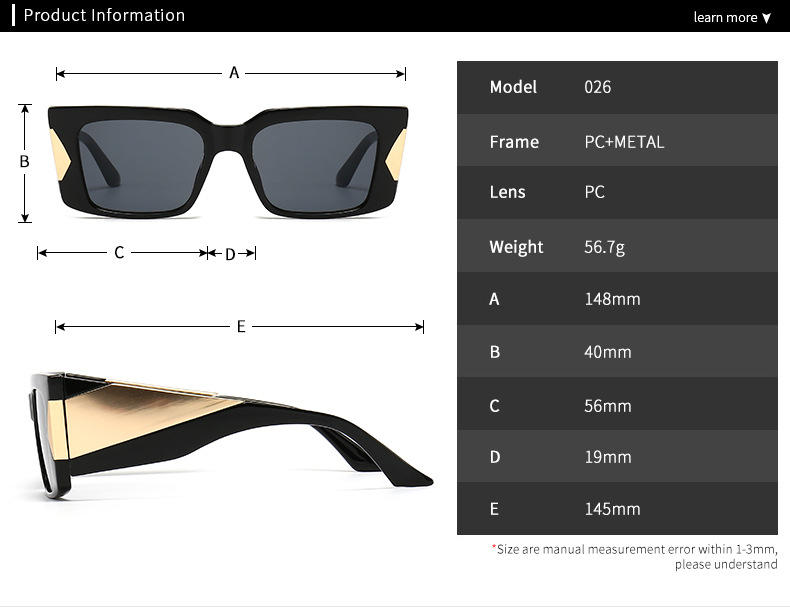Click the Lens PC row
The image size is (790, 607).
point(617,193)
